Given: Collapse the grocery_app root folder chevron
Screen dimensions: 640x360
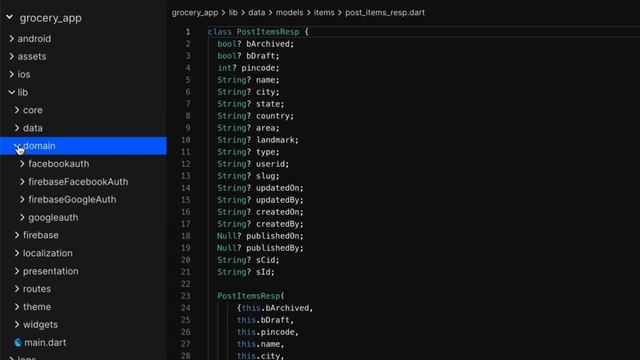Looking at the screenshot, I should (x=9, y=17).
